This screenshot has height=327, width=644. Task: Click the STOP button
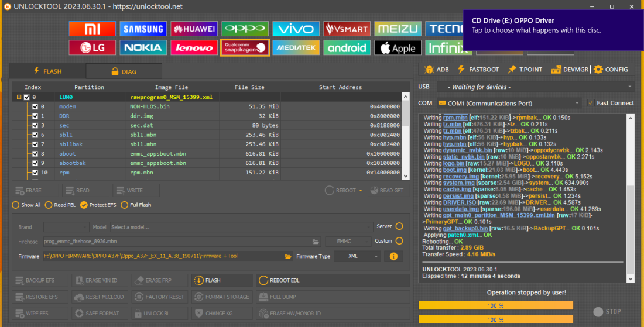point(607,312)
